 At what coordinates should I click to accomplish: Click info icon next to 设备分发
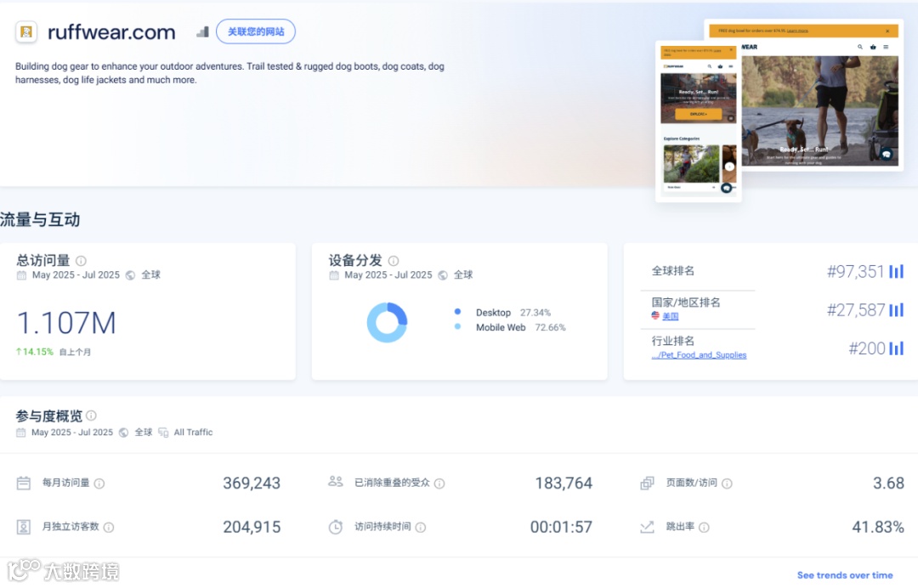point(394,260)
